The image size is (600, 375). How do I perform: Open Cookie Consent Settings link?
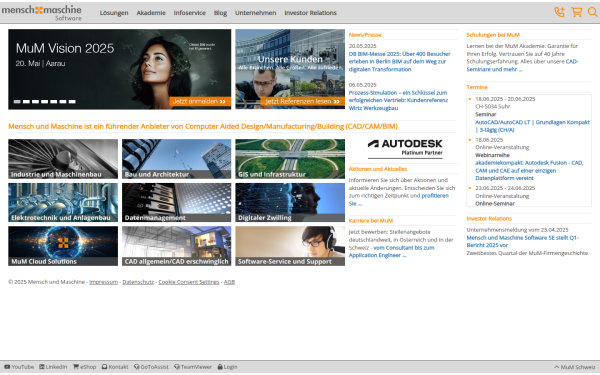pyautogui.click(x=189, y=282)
